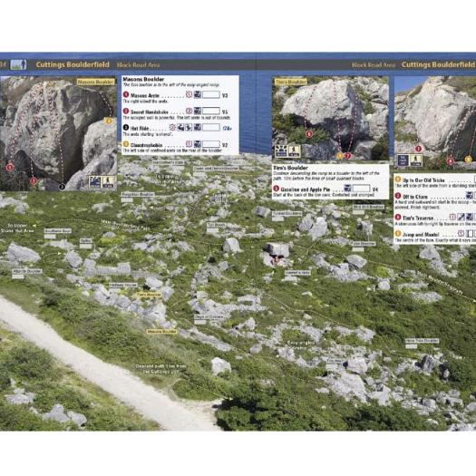
Task: Click the Descent path text on the map
Action: [x=160, y=369]
